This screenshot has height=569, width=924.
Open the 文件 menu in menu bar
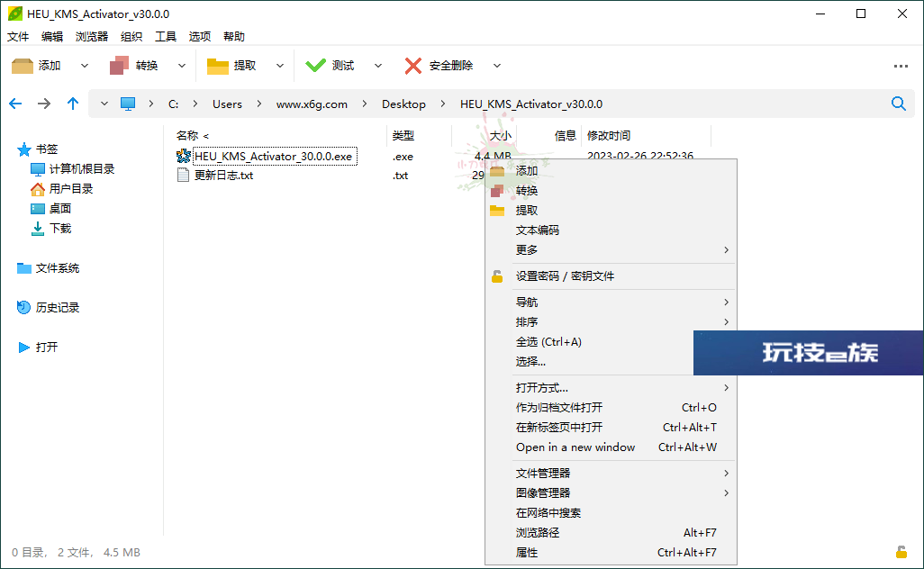18,37
